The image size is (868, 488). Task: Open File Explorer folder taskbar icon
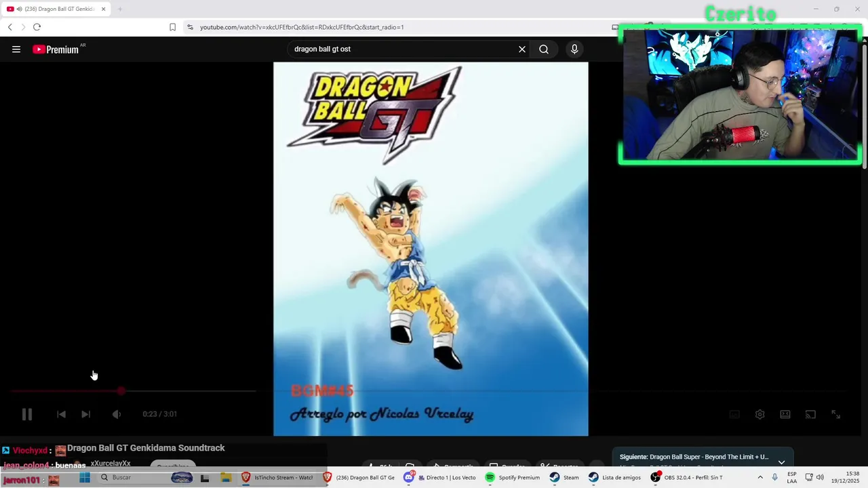pyautogui.click(x=226, y=477)
